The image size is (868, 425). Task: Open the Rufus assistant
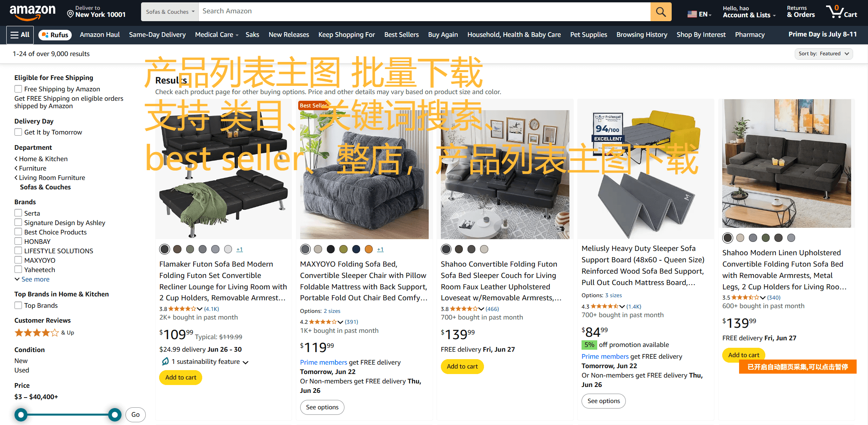click(55, 35)
